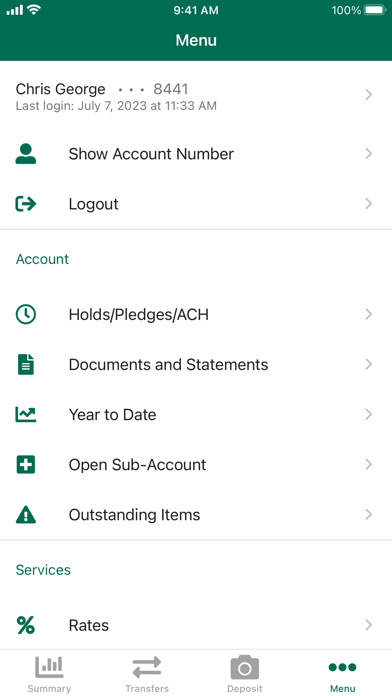
Task: Tap the logout arrow icon
Action: coord(26,204)
